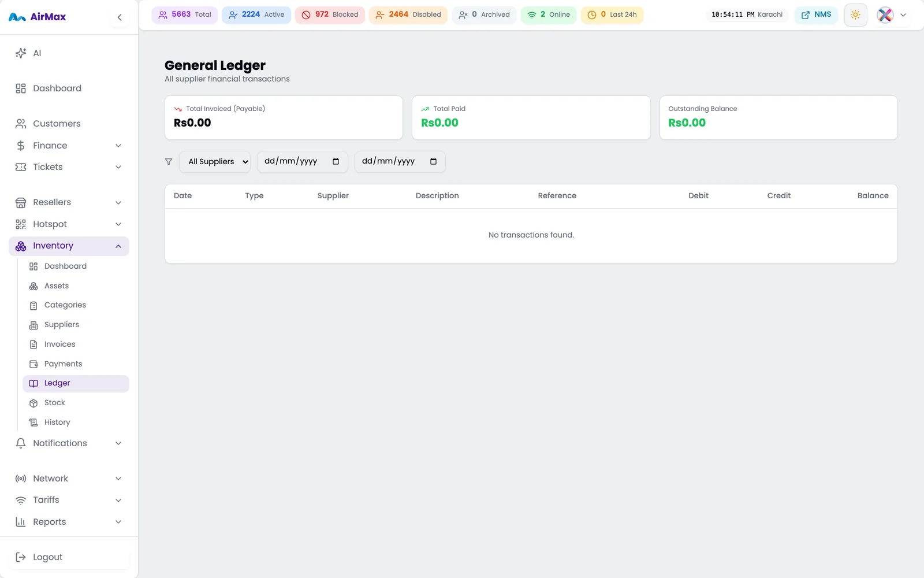Click the Reference column header
The width and height of the screenshot is (924, 578).
click(x=557, y=196)
